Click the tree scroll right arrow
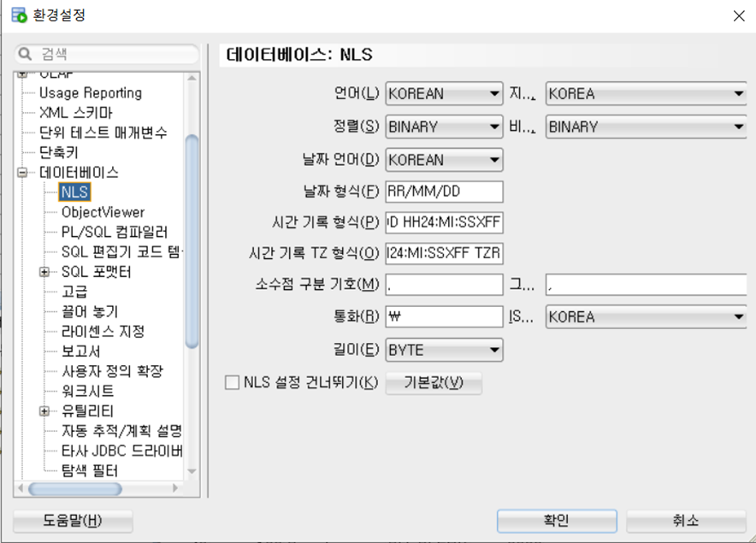Viewport: 756px width, 543px height. 175,488
